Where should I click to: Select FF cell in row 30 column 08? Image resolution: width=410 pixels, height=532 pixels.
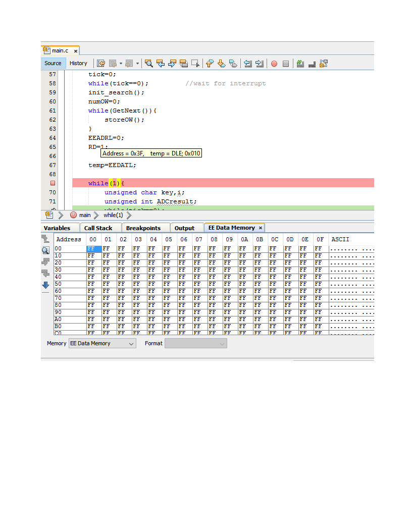coord(215,270)
